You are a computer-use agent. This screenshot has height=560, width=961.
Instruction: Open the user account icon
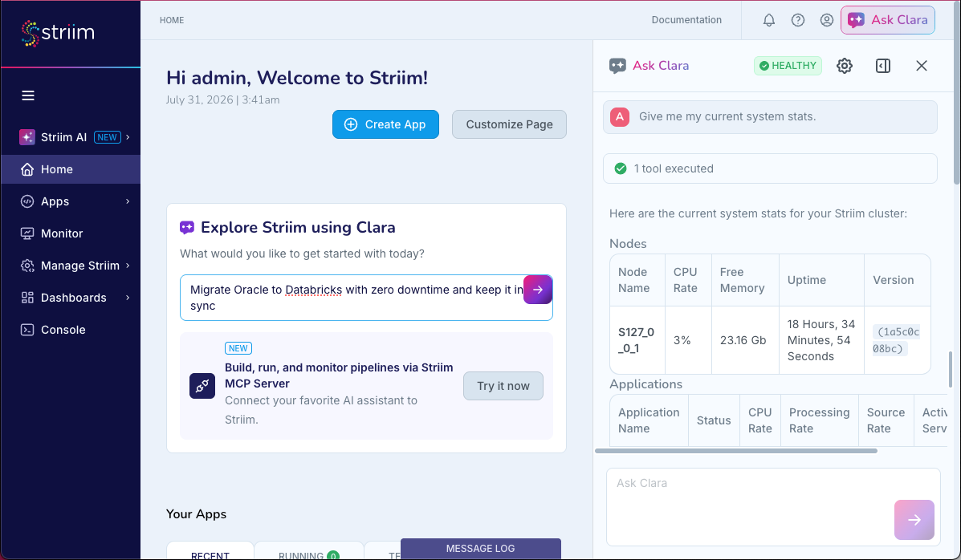click(827, 20)
